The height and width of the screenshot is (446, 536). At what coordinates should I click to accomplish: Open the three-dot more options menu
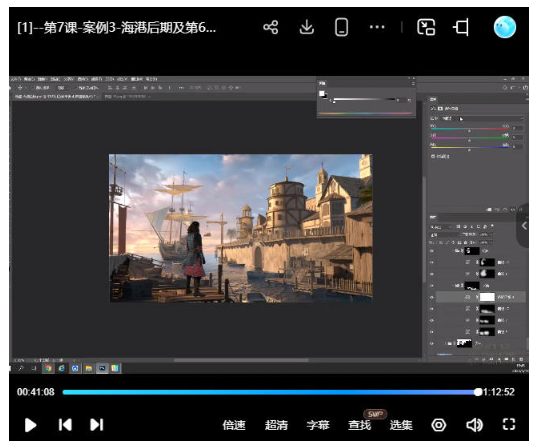click(377, 27)
